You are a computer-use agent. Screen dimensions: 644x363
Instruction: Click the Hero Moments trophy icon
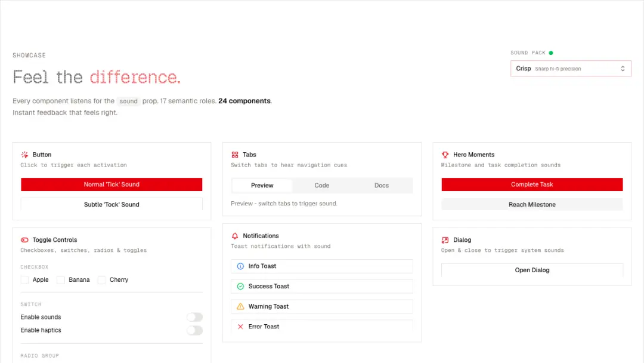[x=445, y=155]
